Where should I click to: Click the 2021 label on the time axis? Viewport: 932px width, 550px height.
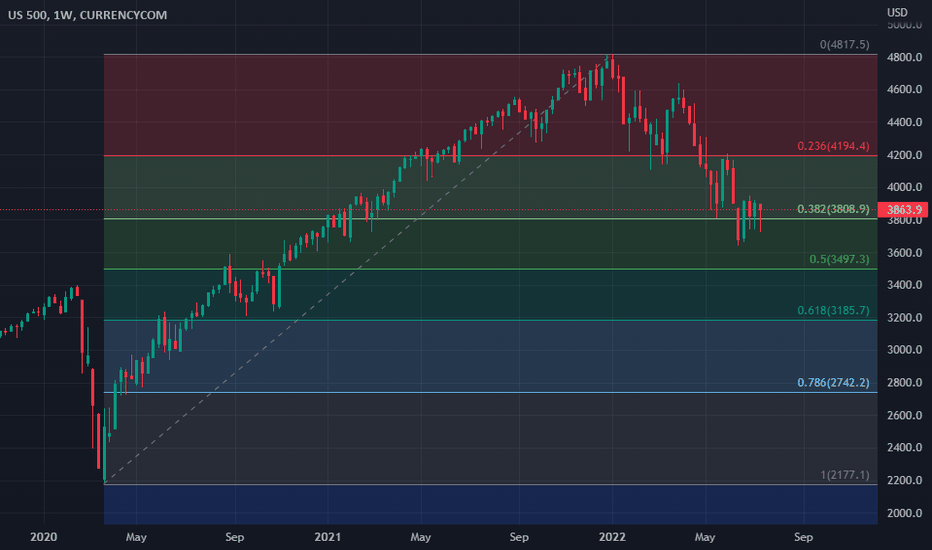click(328, 537)
